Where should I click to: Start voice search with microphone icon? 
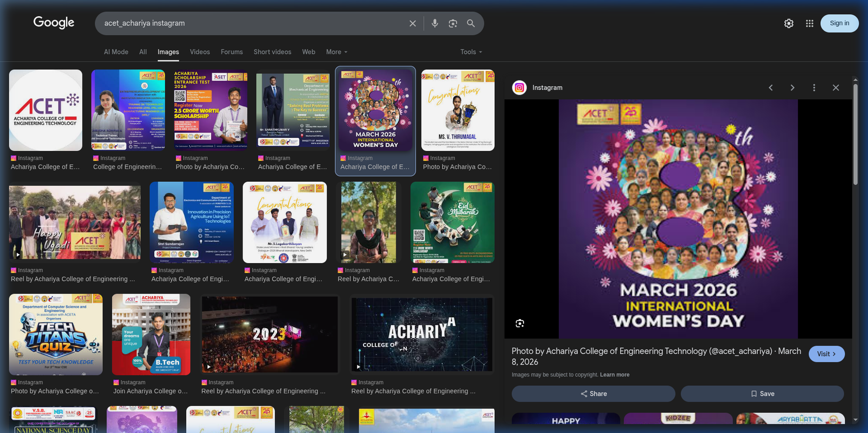point(435,23)
